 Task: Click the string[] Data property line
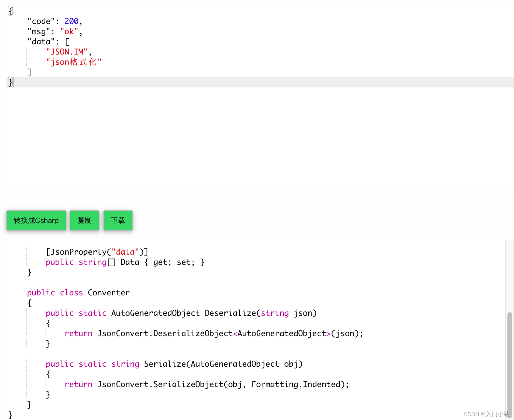click(x=125, y=262)
